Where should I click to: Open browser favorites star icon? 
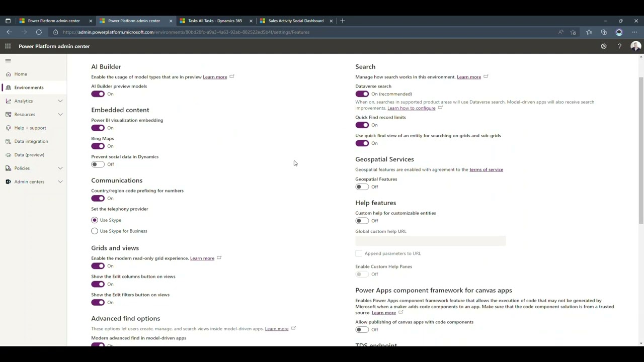[x=589, y=32]
